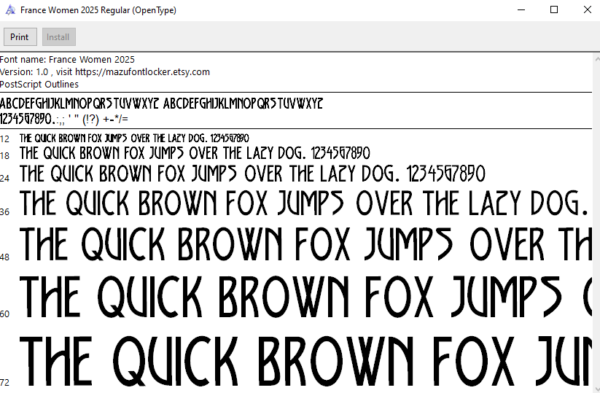Click the 24 point sample sentence
Viewport: 600px width, 393px height.
tap(253, 174)
